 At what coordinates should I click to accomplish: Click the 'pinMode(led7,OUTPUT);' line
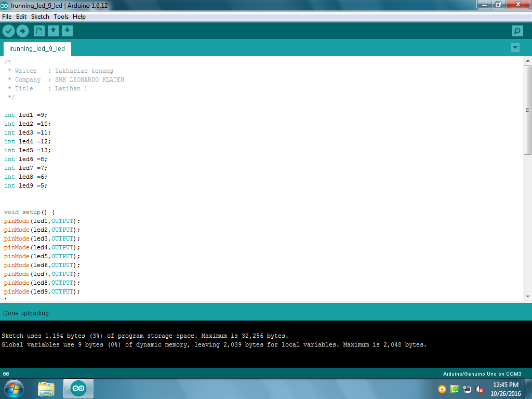tap(42, 274)
